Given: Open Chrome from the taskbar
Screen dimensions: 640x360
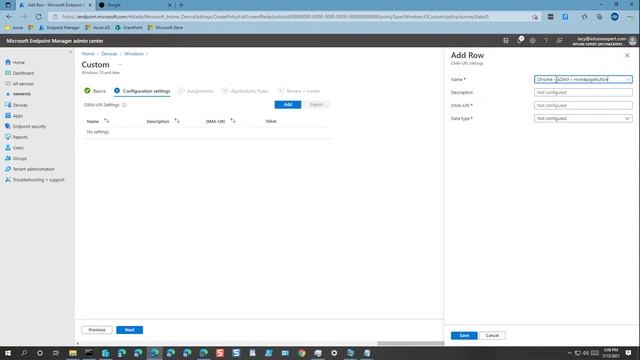Looking at the screenshot, I should pos(302,353).
